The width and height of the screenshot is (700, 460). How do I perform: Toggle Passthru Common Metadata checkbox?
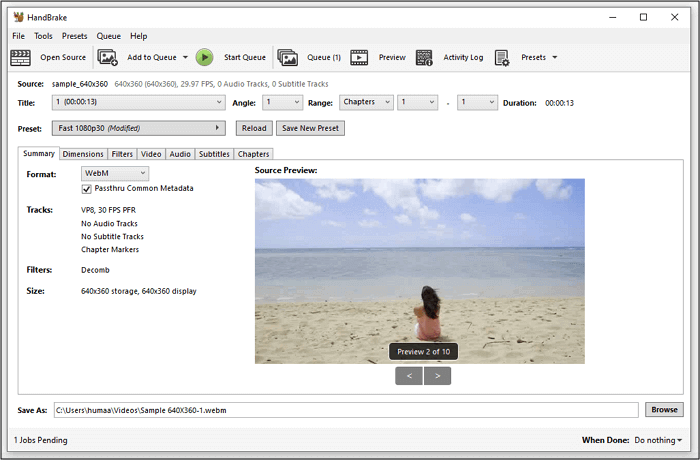[x=86, y=188]
